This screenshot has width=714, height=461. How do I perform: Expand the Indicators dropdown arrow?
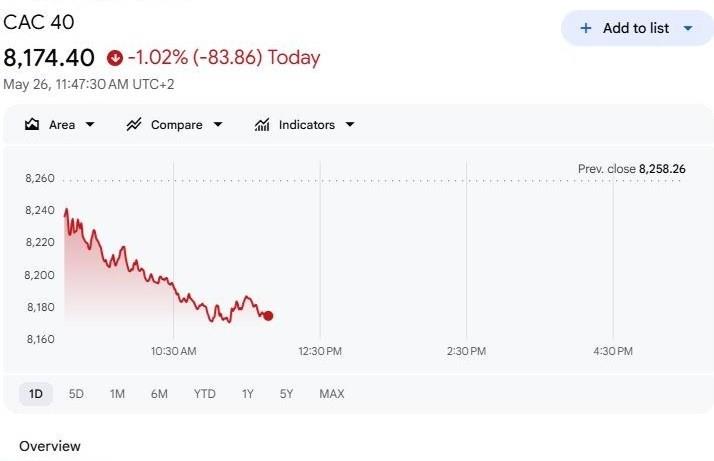coord(350,124)
